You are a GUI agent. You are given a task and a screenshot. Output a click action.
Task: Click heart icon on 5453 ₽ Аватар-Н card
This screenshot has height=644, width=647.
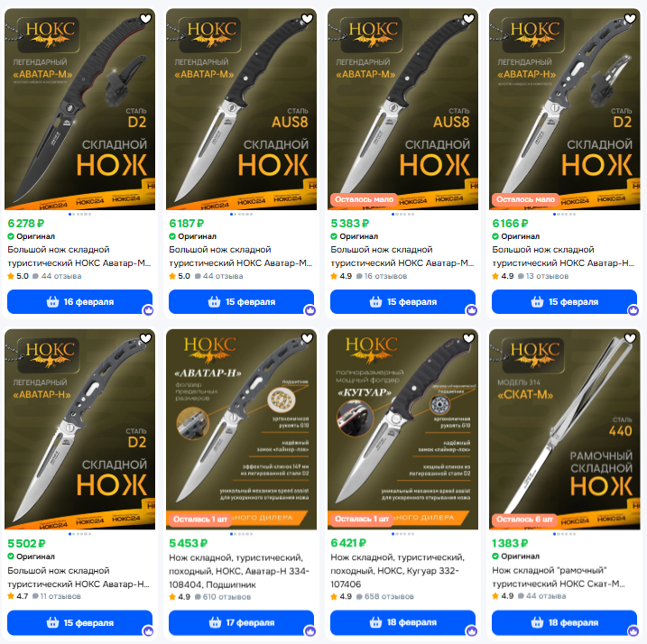pyautogui.click(x=307, y=338)
